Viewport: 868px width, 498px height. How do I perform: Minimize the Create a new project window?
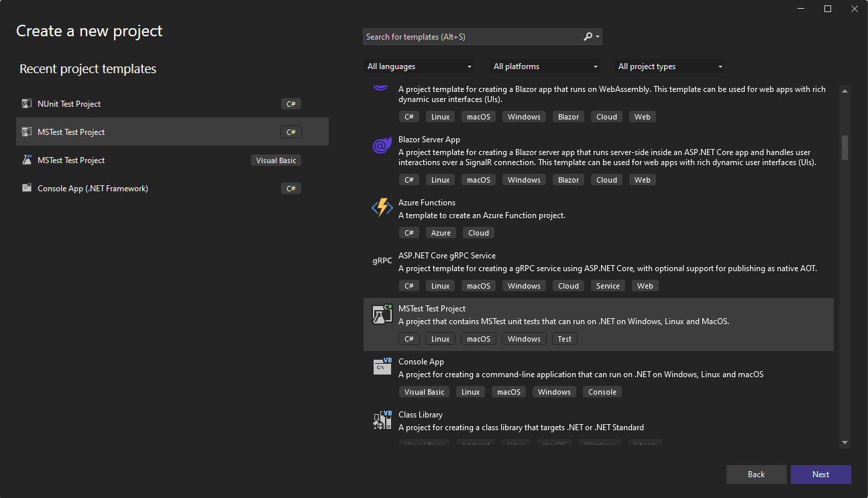[801, 9]
